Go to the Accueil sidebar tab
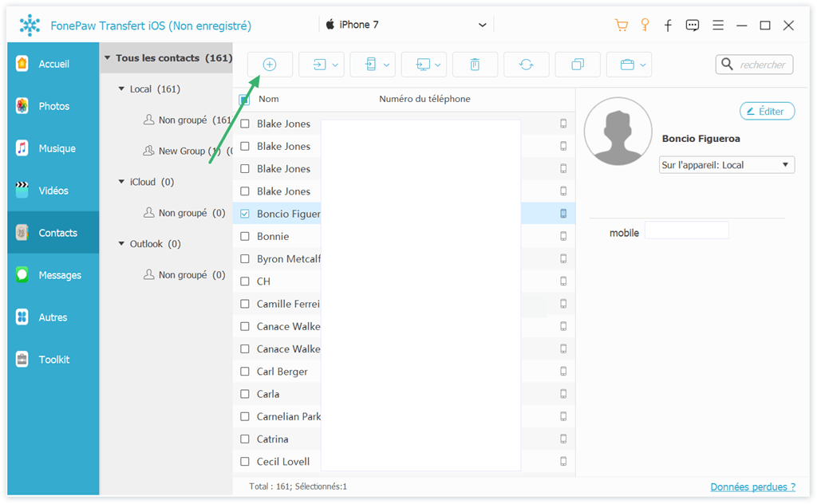Image resolution: width=817 pixels, height=504 pixels. [x=53, y=64]
